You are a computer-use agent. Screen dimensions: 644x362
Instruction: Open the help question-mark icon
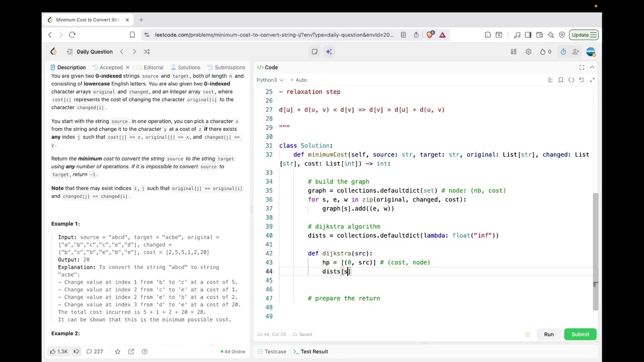(144, 351)
